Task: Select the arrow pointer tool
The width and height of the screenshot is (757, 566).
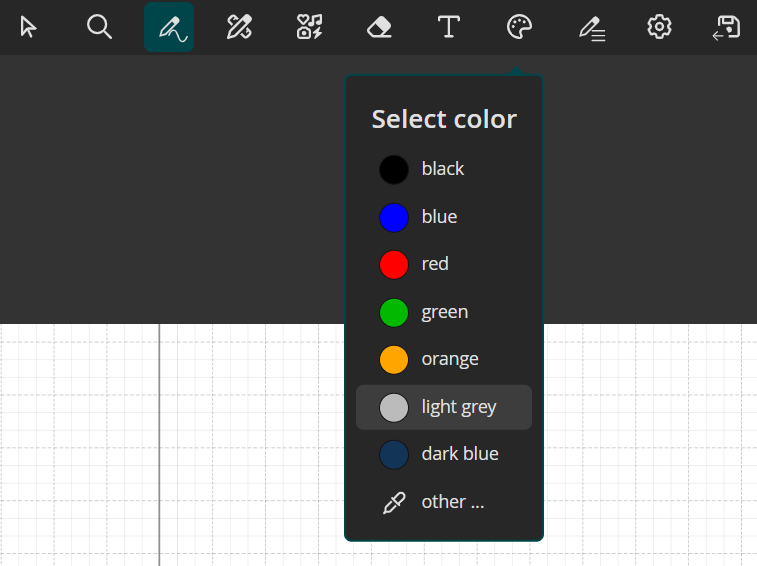Action: pos(28,27)
